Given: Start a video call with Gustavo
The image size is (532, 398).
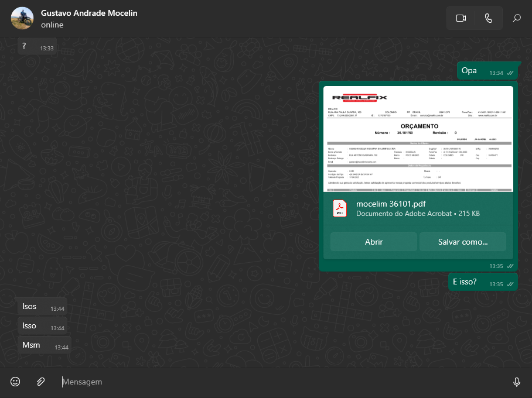Looking at the screenshot, I should (461, 18).
